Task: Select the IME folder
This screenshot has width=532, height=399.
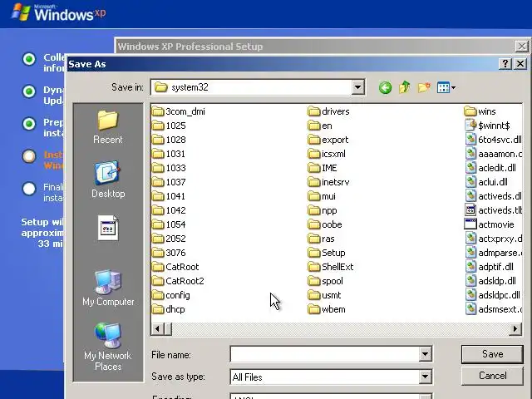Action: pyautogui.click(x=323, y=168)
